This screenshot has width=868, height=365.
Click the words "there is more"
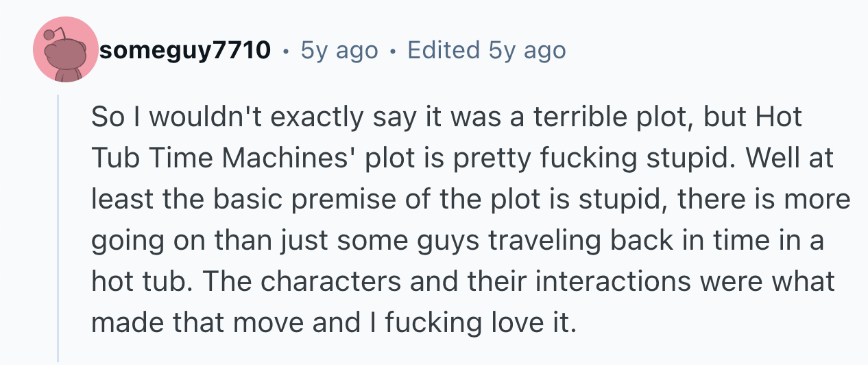tap(771, 200)
